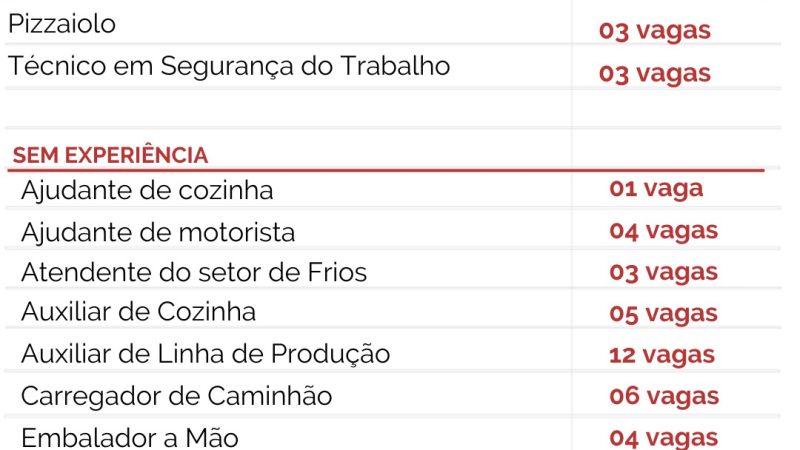Click the red divider under SEM EXPERIÊNCIA
This screenshot has height=450, width=800.
[388, 170]
